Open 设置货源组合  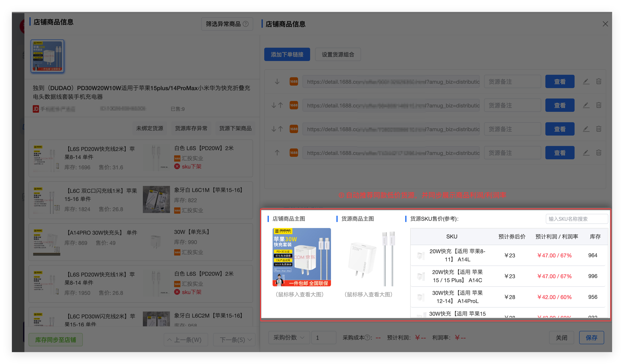click(338, 54)
